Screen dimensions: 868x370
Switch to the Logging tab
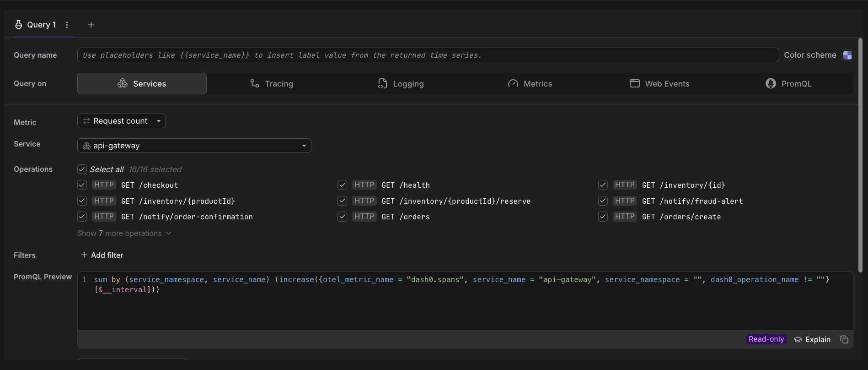(x=401, y=84)
